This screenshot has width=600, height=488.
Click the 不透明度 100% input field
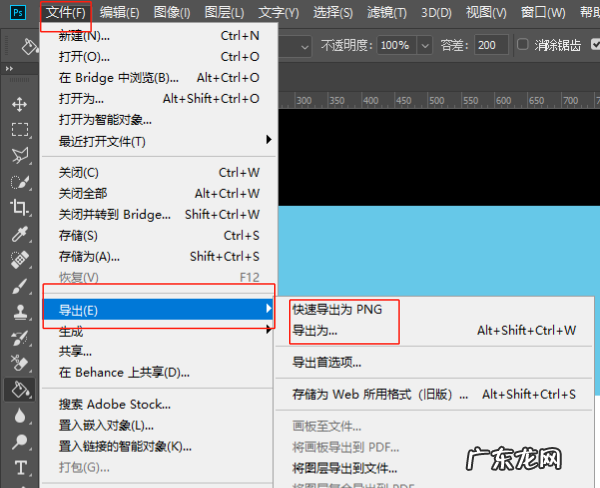click(x=397, y=46)
